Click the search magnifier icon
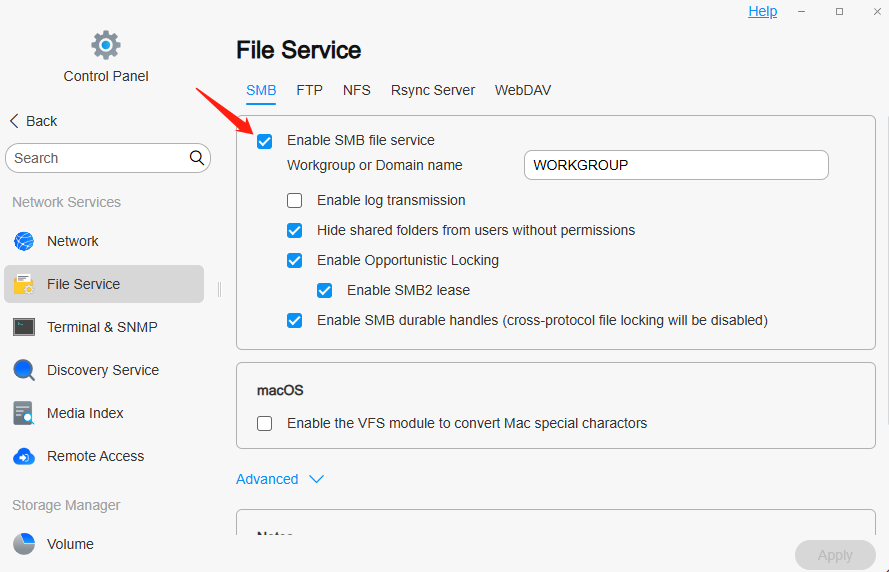This screenshot has height=572, width=889. click(197, 158)
